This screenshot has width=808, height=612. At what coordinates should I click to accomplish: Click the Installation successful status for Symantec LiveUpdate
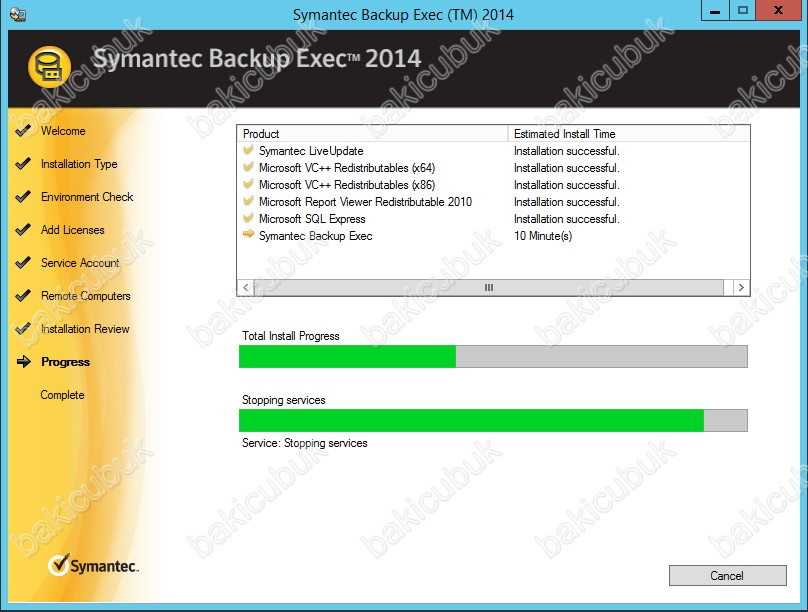coord(567,151)
